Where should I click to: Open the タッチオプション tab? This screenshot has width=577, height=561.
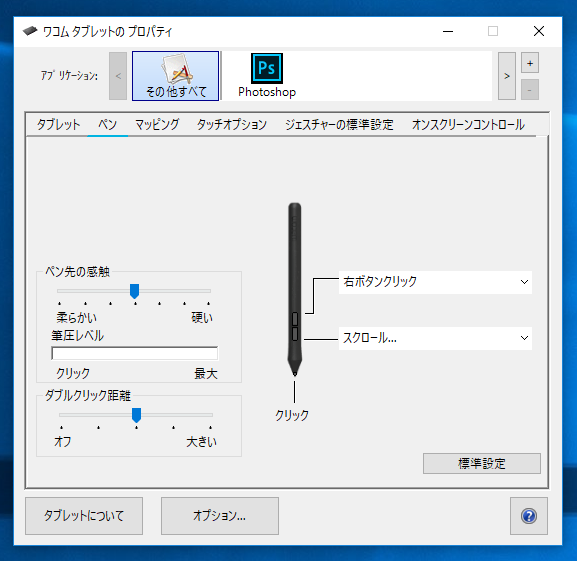[232, 125]
